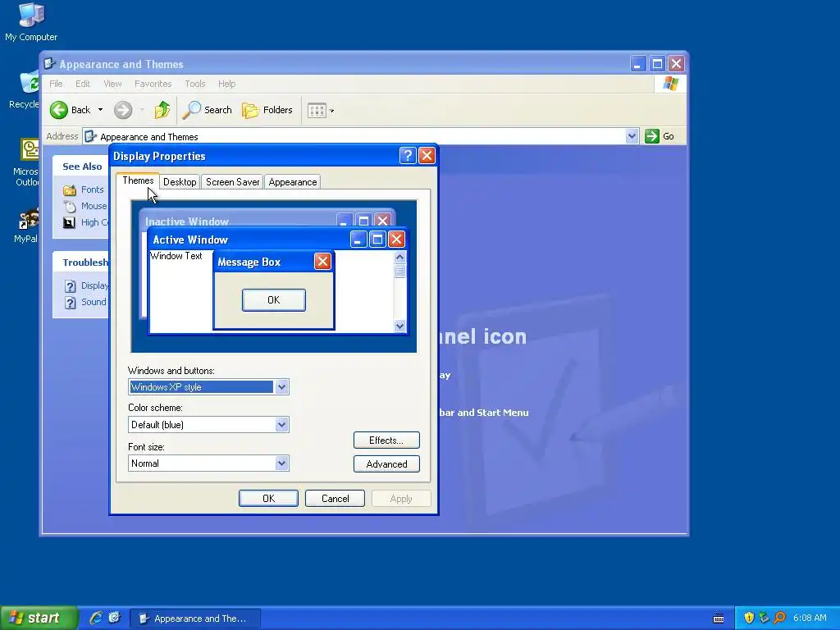Image resolution: width=840 pixels, height=630 pixels.
Task: Click the Forward arrow in the toolbar
Action: 123,111
